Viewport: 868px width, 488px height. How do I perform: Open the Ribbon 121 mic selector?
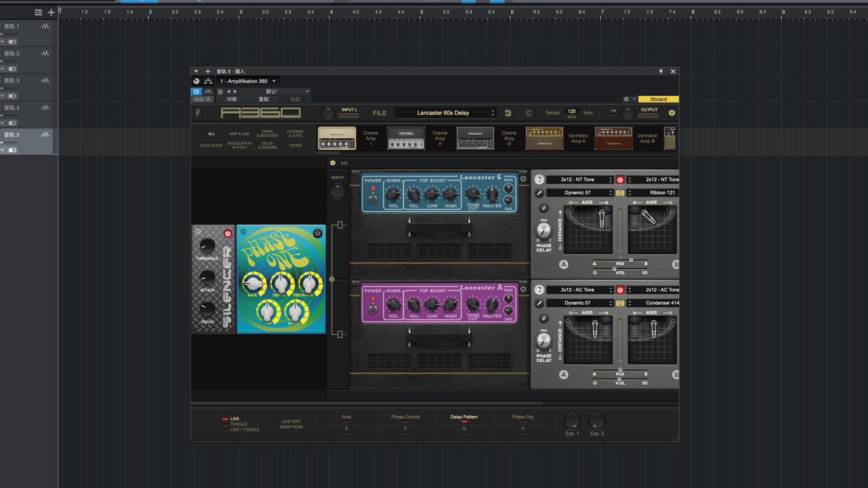coord(653,193)
